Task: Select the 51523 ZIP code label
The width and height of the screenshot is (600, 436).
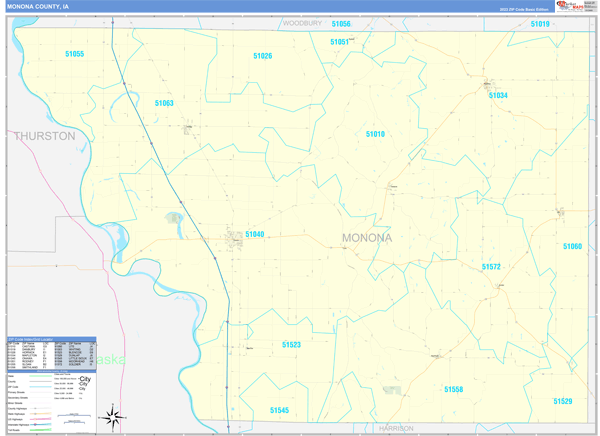Action: pyautogui.click(x=291, y=345)
